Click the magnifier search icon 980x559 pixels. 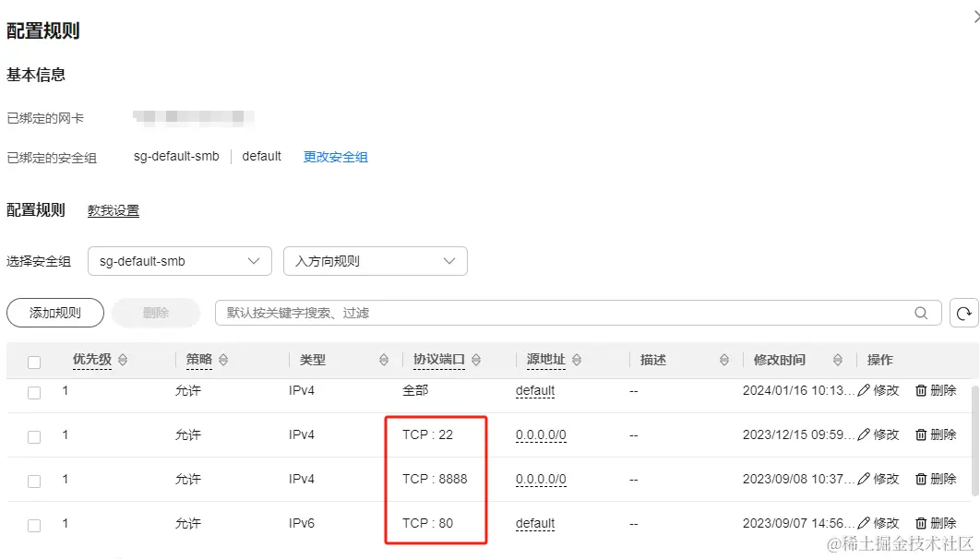point(921,313)
